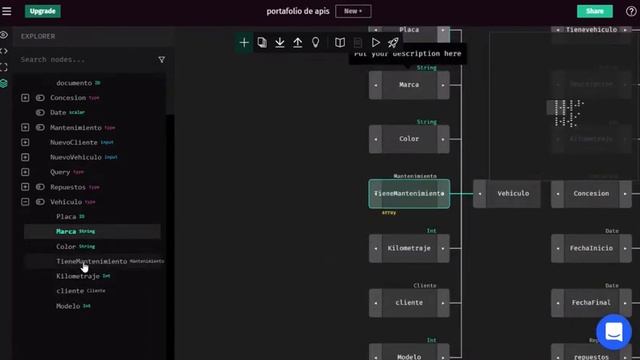Click right port of Marca node
Screen dimensions: 640x360
[x=443, y=85]
